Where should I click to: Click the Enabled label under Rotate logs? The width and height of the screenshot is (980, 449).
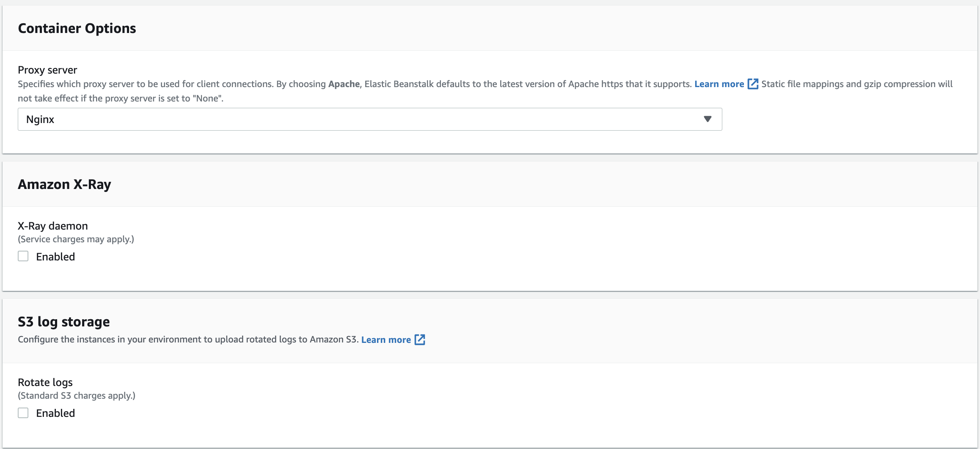[x=55, y=413]
